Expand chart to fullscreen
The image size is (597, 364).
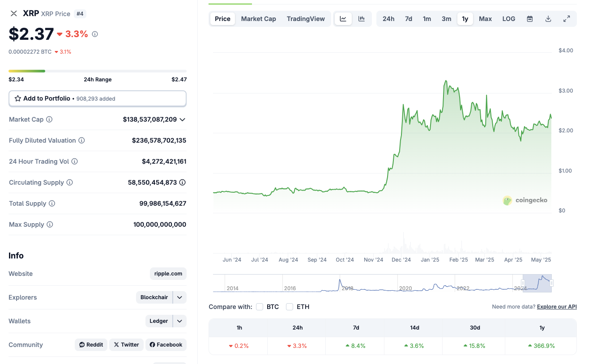pyautogui.click(x=567, y=19)
